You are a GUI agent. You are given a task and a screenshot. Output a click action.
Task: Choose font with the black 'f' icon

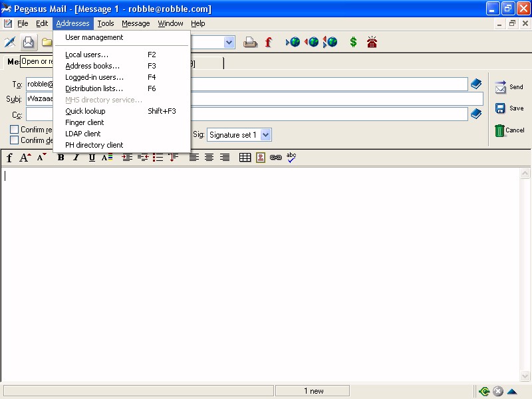(x=9, y=158)
